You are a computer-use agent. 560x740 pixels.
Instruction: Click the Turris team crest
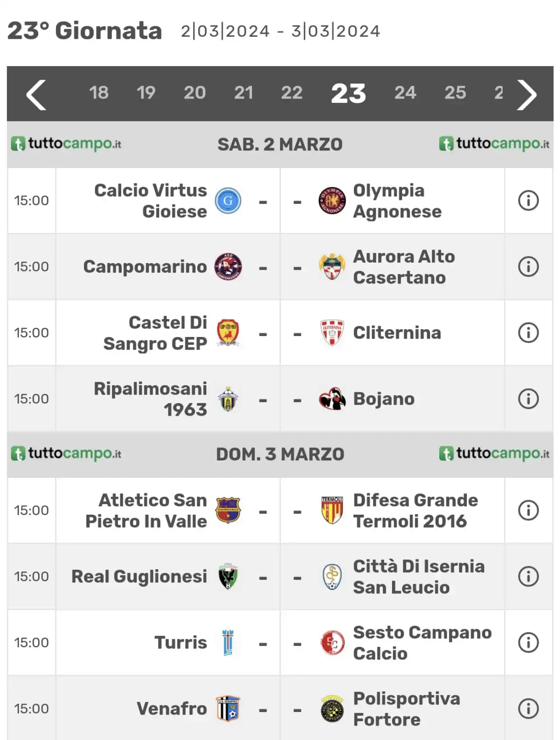tap(228, 642)
